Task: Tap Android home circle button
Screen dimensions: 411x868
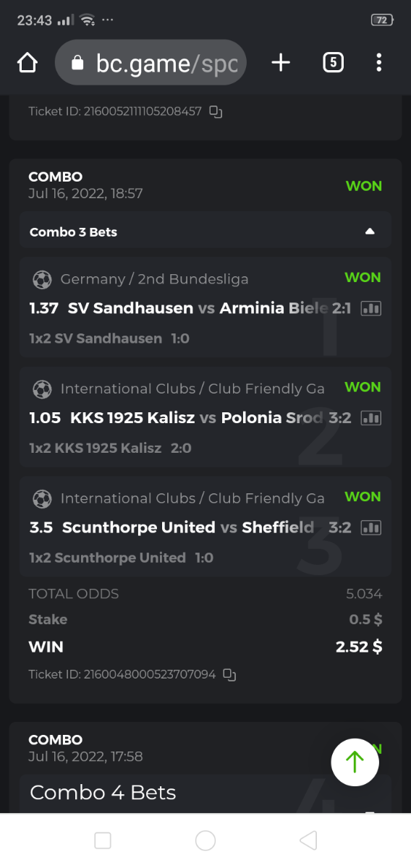Action: click(205, 840)
